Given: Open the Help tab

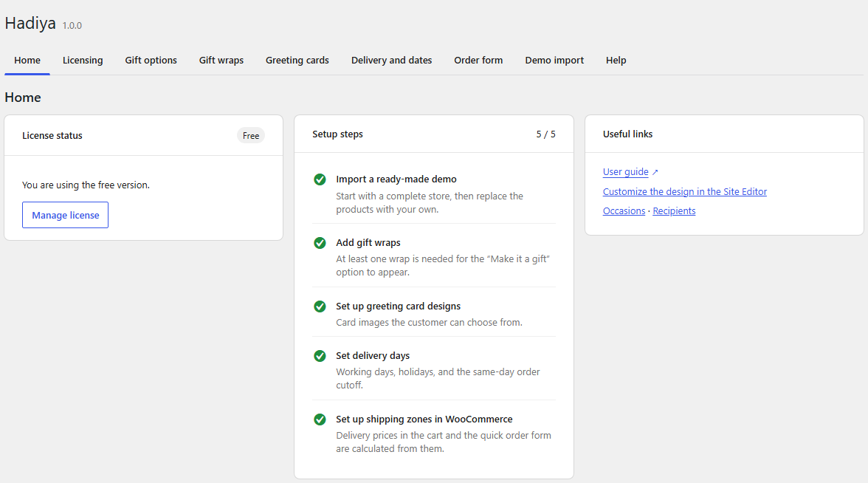Looking at the screenshot, I should 616,61.
